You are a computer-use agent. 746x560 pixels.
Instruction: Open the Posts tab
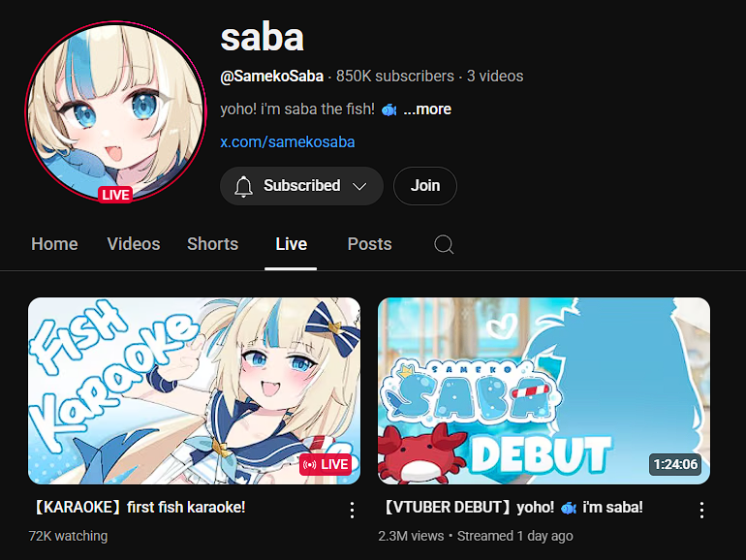[x=369, y=244]
